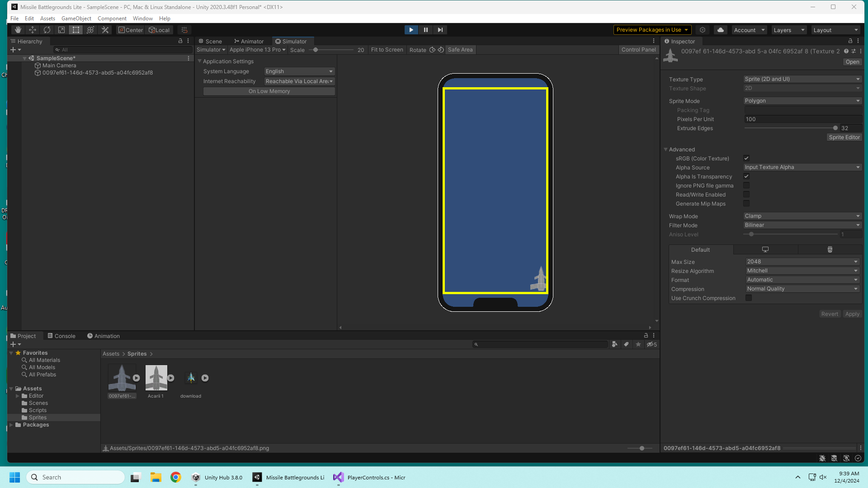Adjust the simulator Scale slider

316,50
